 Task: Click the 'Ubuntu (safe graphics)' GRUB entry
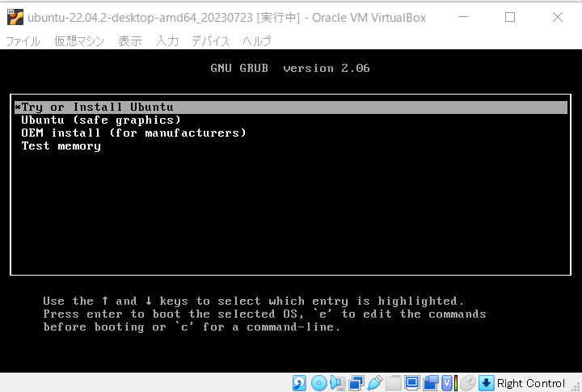(101, 120)
